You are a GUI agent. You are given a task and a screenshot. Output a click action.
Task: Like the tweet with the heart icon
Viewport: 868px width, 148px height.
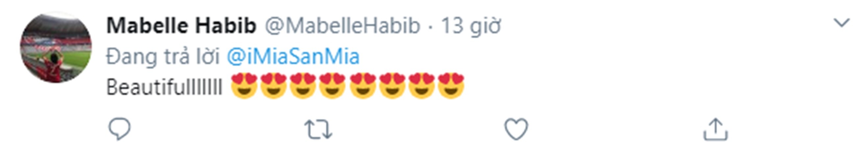click(x=516, y=129)
